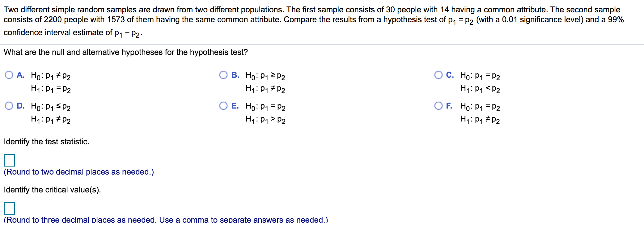Click the critical value(s) answer box
This screenshot has height=235, width=644.
point(10,208)
